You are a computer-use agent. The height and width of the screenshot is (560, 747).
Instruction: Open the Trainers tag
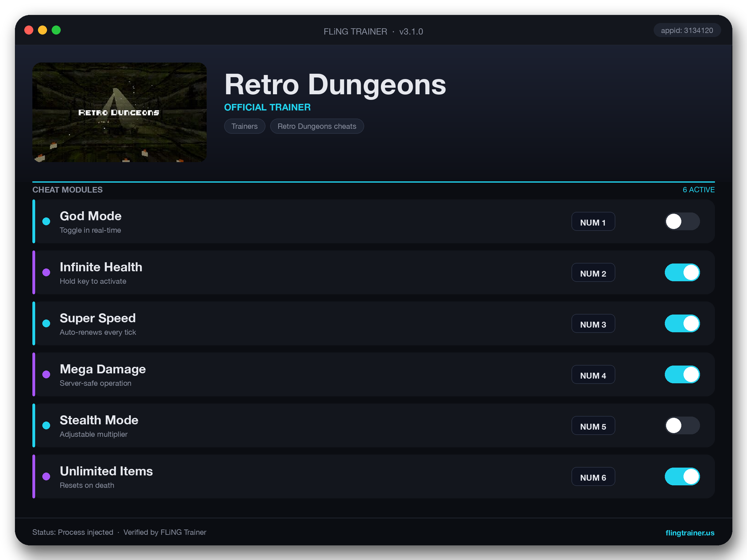(245, 126)
